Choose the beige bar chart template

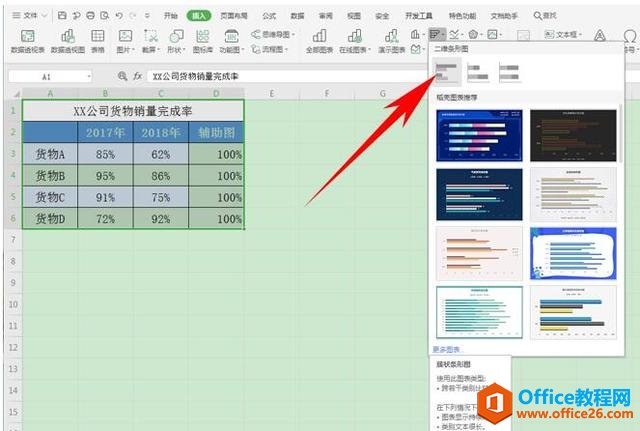tap(573, 194)
